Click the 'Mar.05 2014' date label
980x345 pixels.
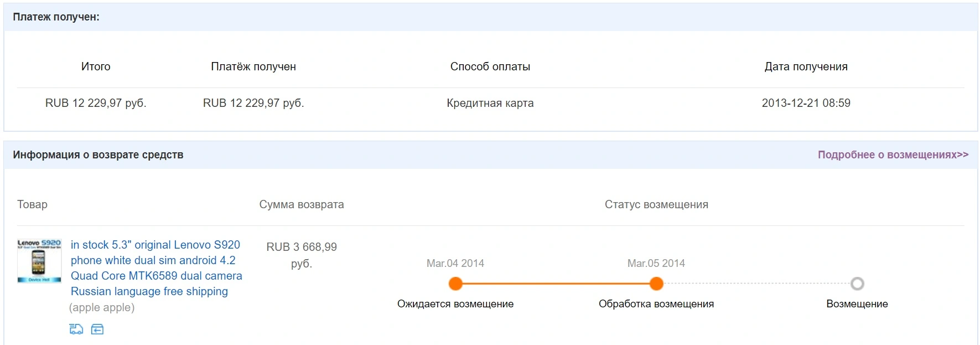[x=656, y=264]
